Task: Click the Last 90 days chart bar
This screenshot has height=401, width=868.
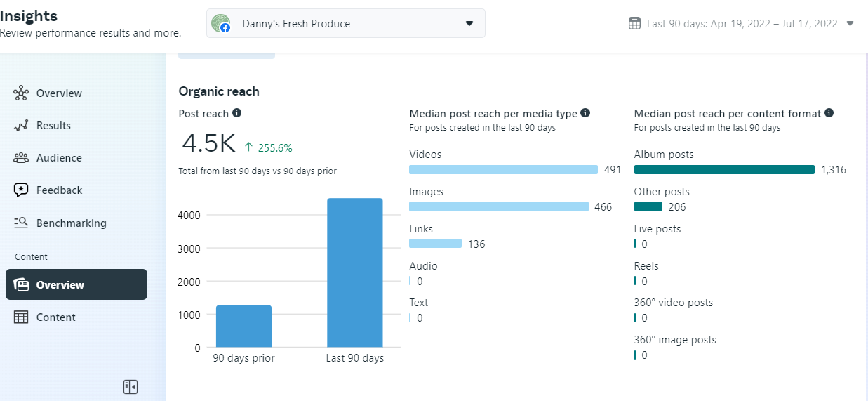Action: (x=355, y=272)
